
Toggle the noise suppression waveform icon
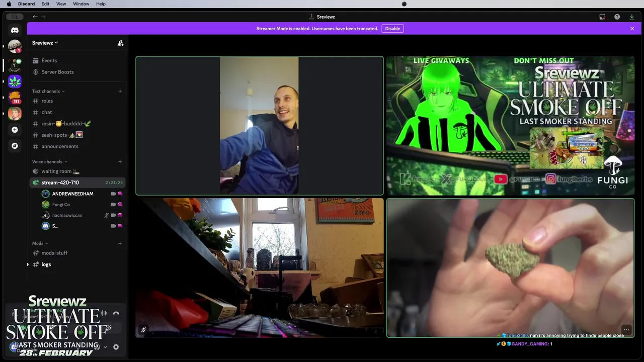click(x=104, y=313)
